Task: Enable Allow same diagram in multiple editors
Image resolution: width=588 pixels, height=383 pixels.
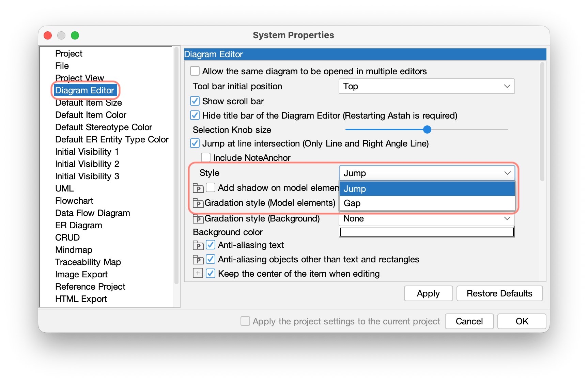Action: (195, 71)
